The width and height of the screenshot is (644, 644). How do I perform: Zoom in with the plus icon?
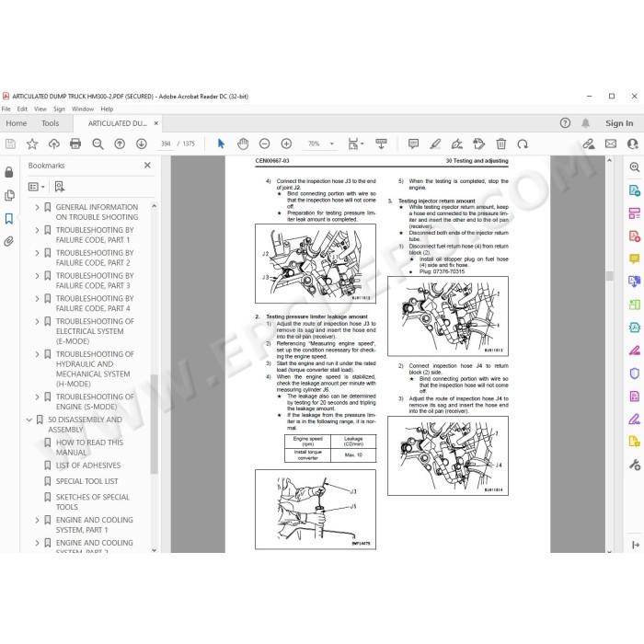tap(286, 144)
